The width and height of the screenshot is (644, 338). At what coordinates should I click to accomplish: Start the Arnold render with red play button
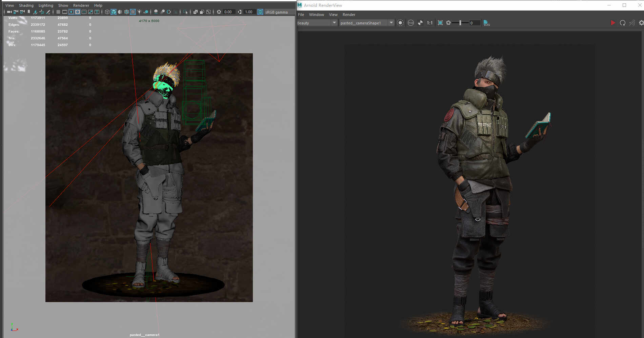tap(613, 23)
